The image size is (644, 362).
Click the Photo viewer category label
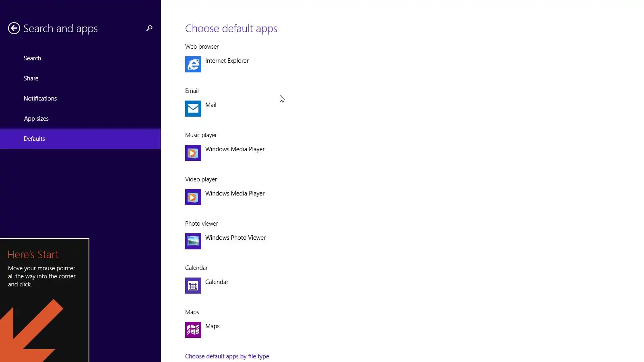pos(202,224)
